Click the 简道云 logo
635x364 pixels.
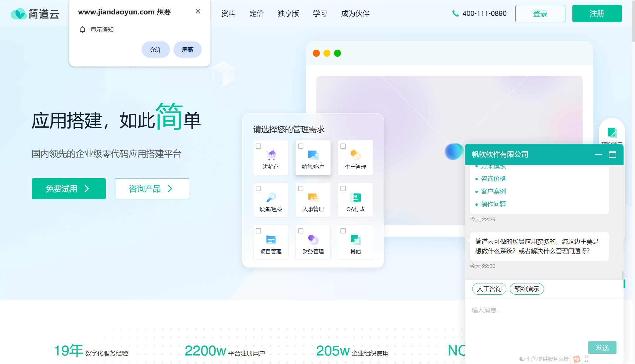pyautogui.click(x=35, y=14)
